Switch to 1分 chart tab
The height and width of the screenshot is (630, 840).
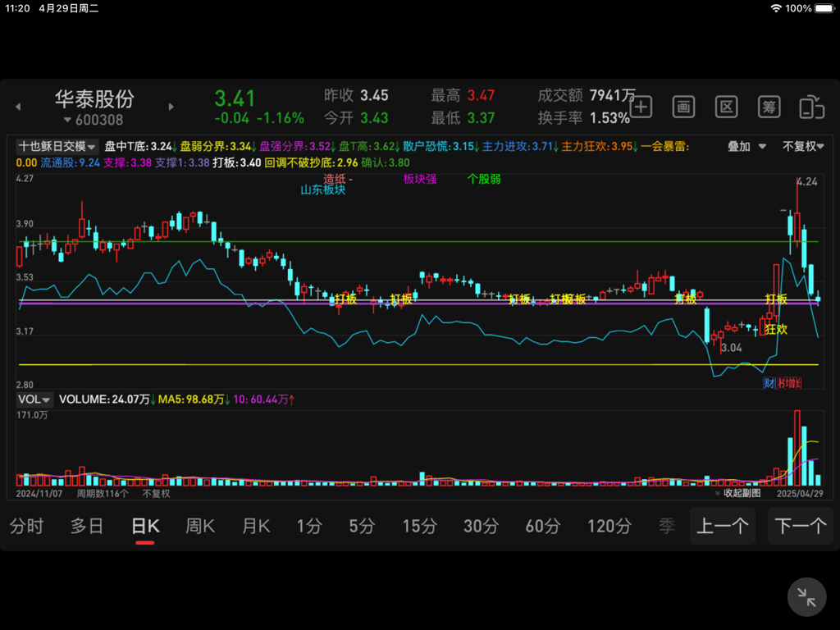309,526
